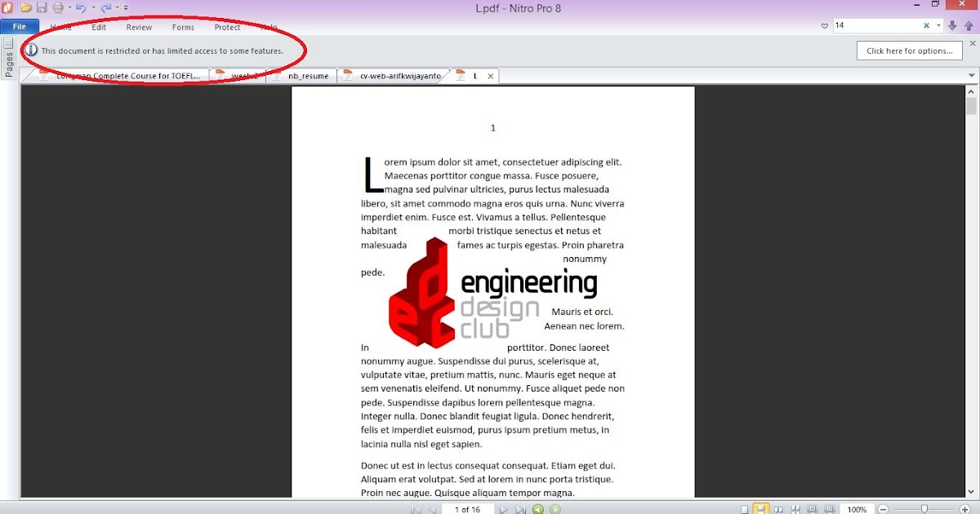Click the zoom slider handle

924,509
